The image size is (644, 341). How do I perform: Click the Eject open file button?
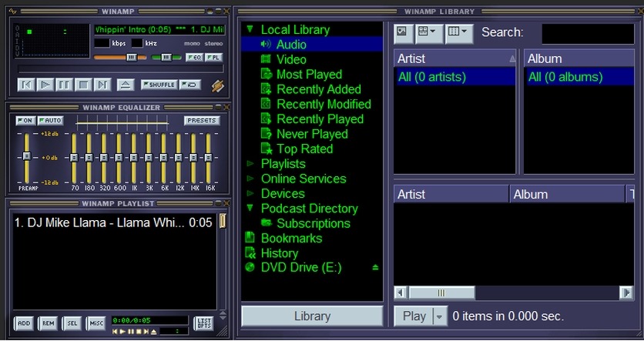click(126, 85)
